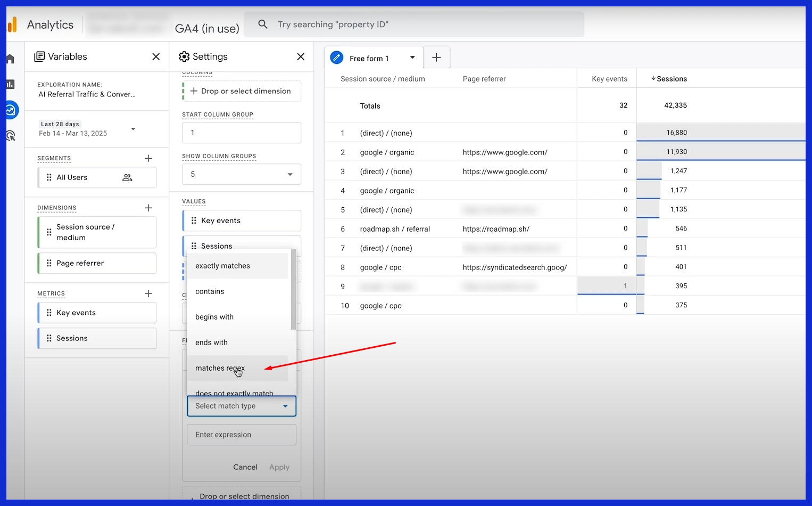Click the Cancel button in filter
The height and width of the screenshot is (506, 812).
[x=245, y=467]
